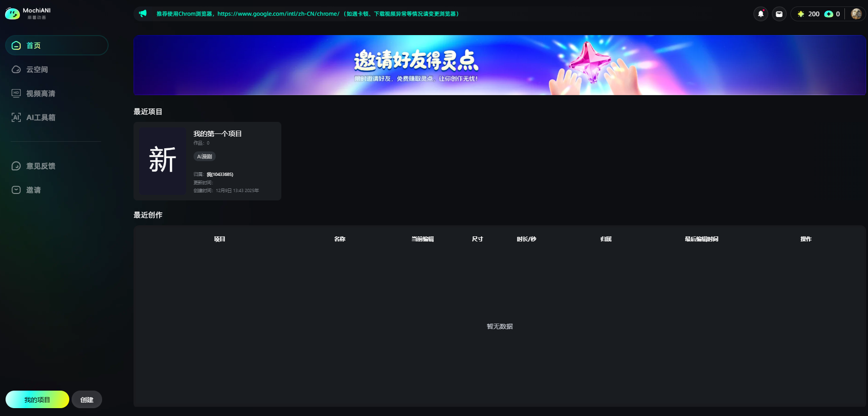Click the green points icon beside 0
This screenshot has height=416, width=868.
[x=829, y=14]
